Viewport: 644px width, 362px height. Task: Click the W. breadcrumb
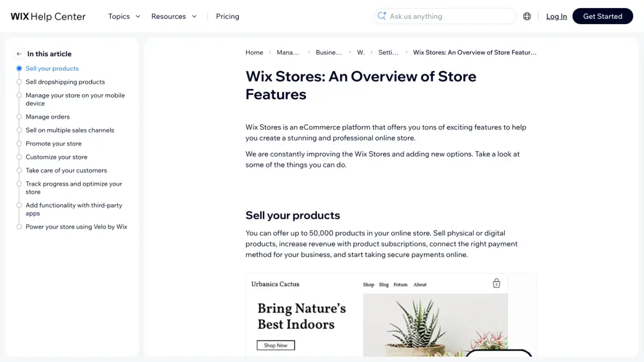361,53
